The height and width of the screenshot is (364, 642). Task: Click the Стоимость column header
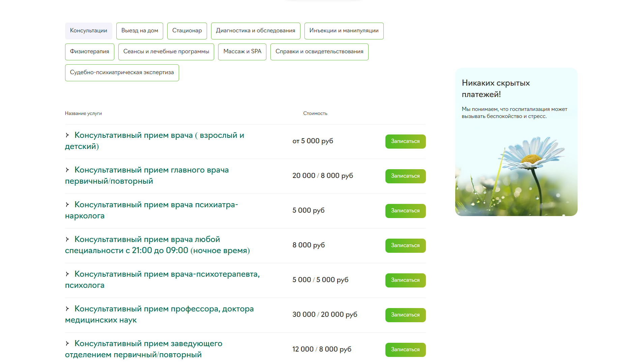(x=315, y=114)
